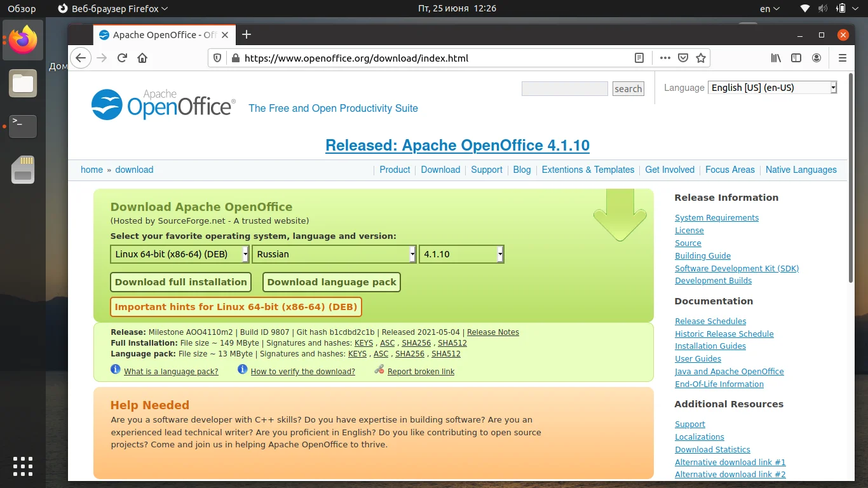This screenshot has width=868, height=488.
Task: Open page actions three-dot menu
Action: [665, 58]
